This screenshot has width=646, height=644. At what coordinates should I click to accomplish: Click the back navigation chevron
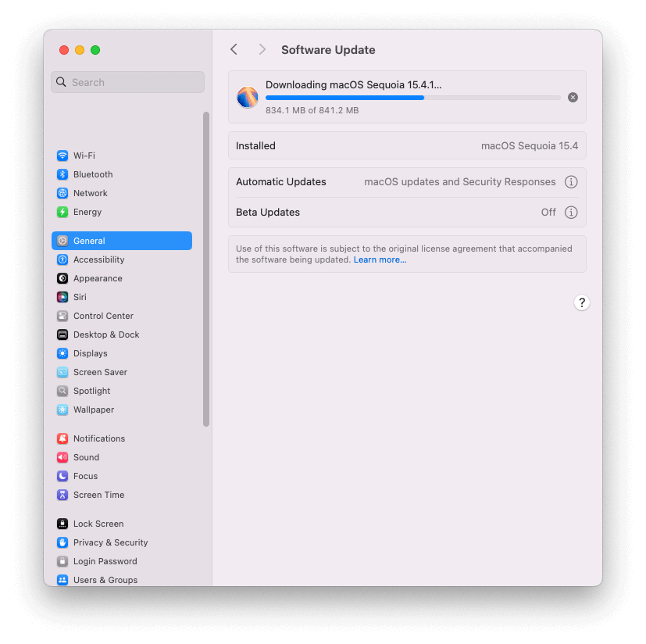pyautogui.click(x=234, y=49)
